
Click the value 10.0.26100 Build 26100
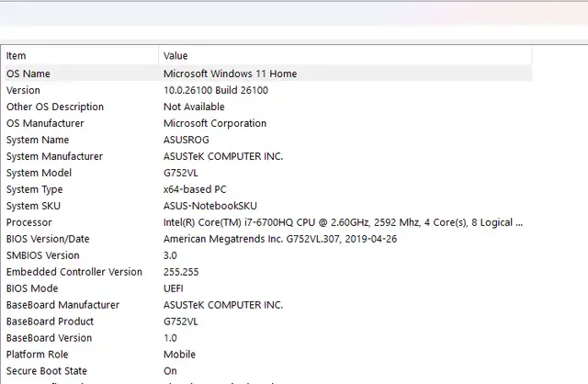[x=216, y=90]
